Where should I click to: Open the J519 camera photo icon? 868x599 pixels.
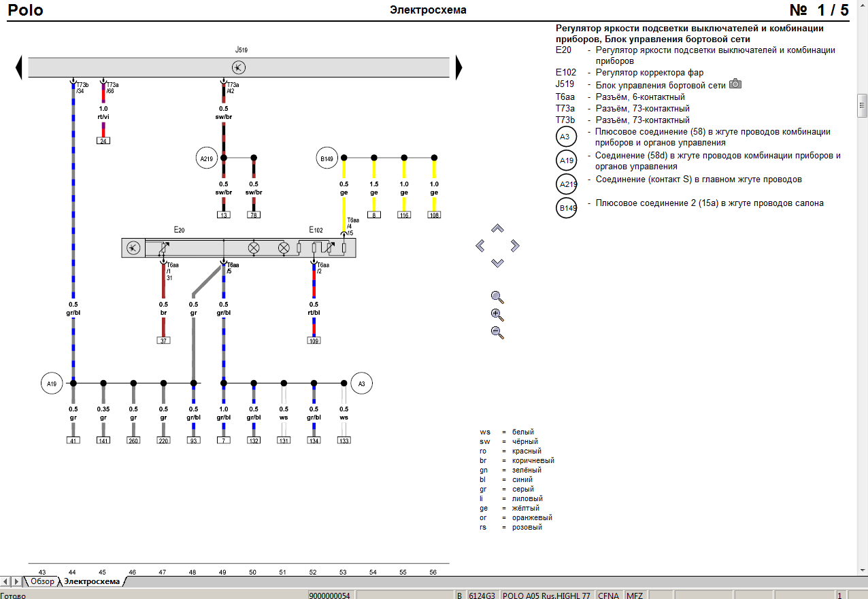[x=735, y=84]
